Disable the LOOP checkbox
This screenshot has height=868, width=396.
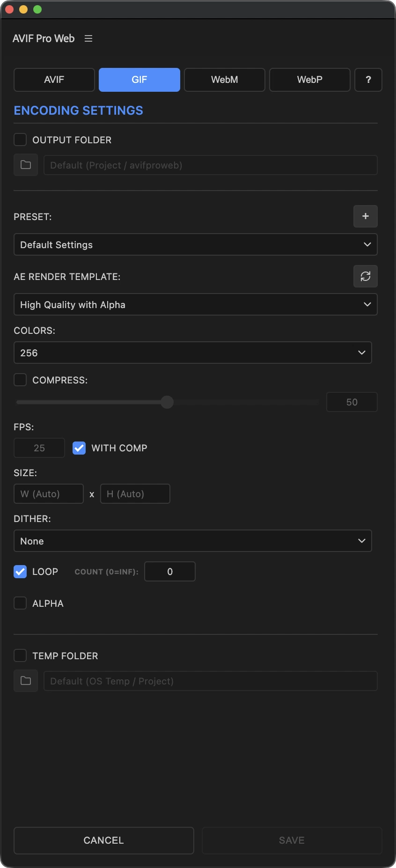pos(20,572)
